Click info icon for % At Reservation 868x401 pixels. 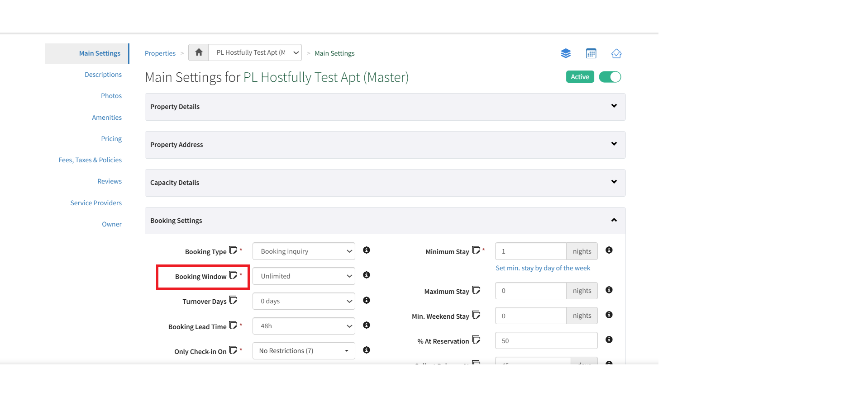(609, 340)
